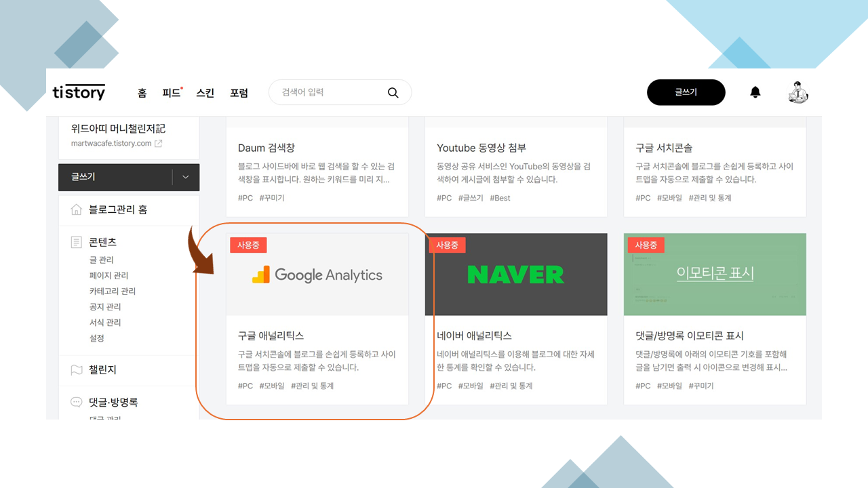Open 설정 under 콘텐츠 in sidebar
This screenshot has width=868, height=488.
96,338
